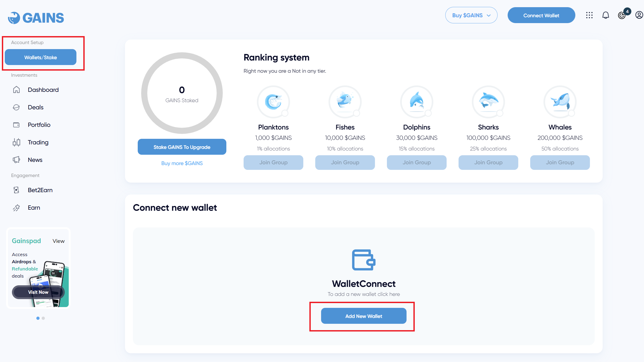Viewport: 644px width, 362px height.
Task: Select the Deals icon in the sidebar
Action: tap(16, 107)
